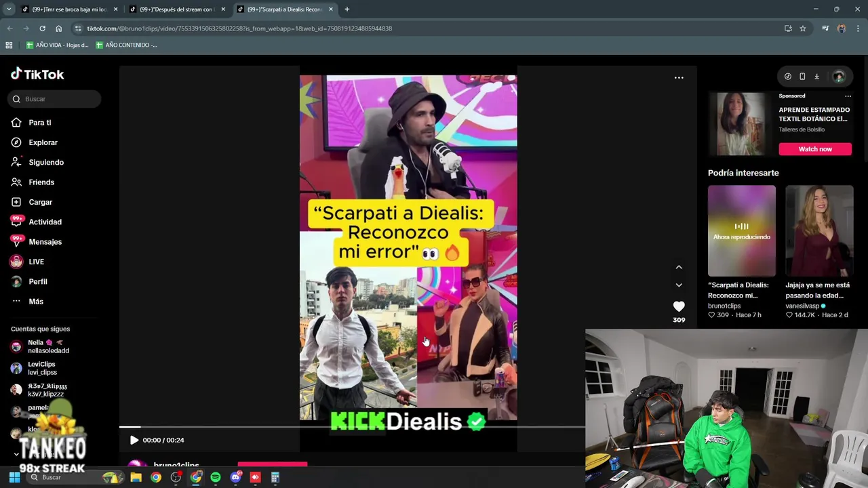This screenshot has width=868, height=488.
Task: Open video more options three dots
Action: [679, 78]
